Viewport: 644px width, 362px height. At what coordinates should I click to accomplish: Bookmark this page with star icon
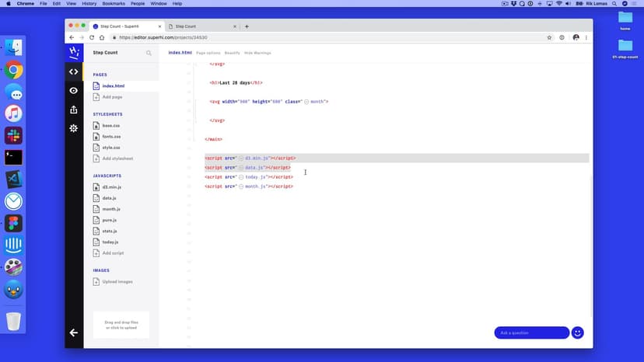549,37
